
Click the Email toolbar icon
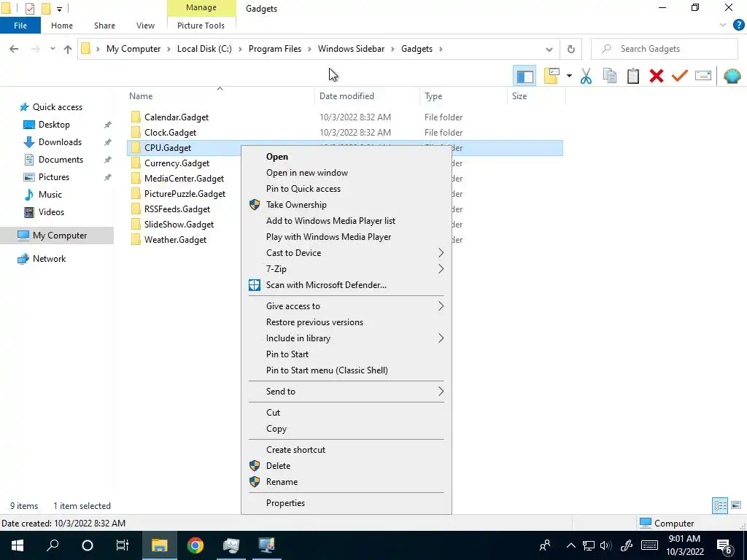pos(703,76)
